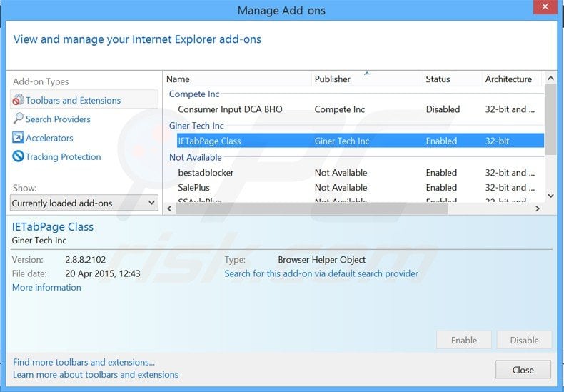This screenshot has height=392, width=564.
Task: Open the Show dropdown for loaded add-ons
Action: click(x=84, y=203)
